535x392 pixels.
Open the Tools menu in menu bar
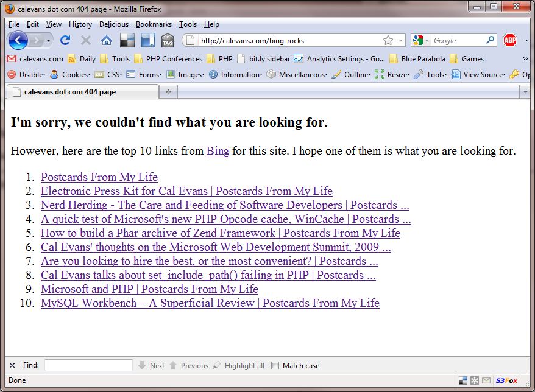coord(188,24)
